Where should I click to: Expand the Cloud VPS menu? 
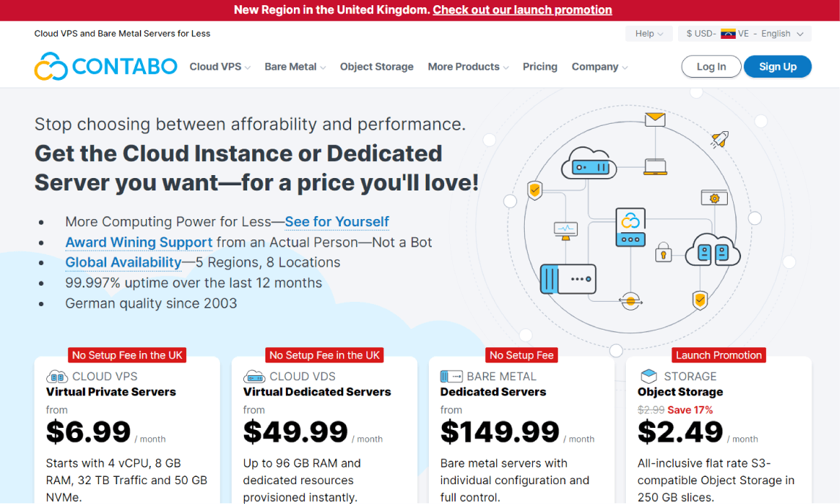(220, 67)
